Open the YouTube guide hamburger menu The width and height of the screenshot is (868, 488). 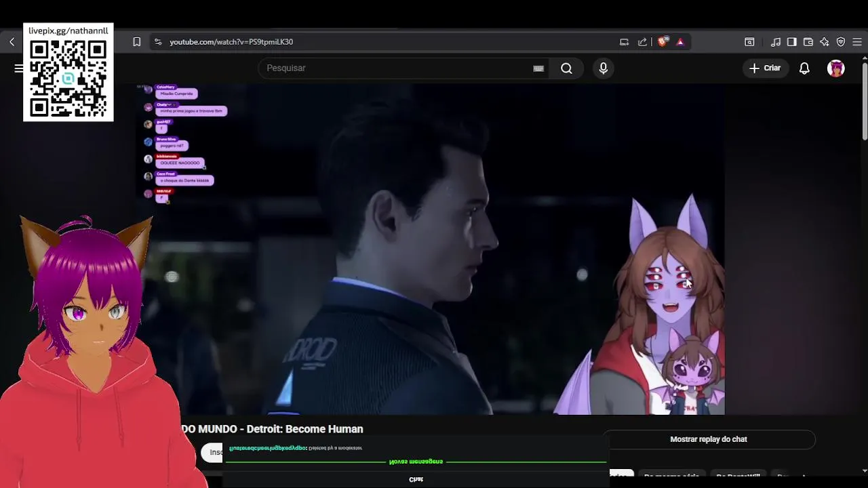click(18, 68)
